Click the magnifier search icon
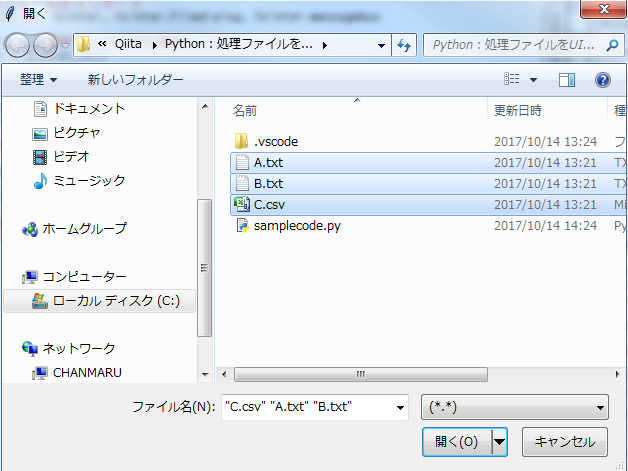The image size is (628, 471). pos(612,45)
